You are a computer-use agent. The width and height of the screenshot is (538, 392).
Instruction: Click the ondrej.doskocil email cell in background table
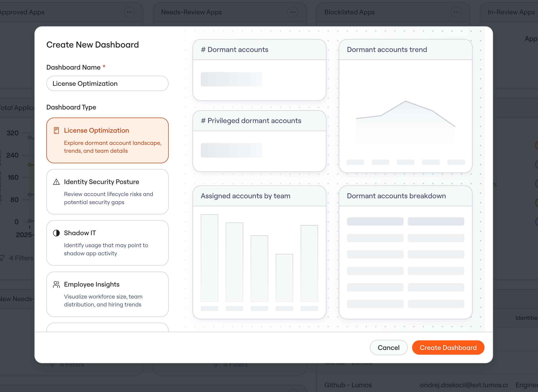(x=464, y=385)
